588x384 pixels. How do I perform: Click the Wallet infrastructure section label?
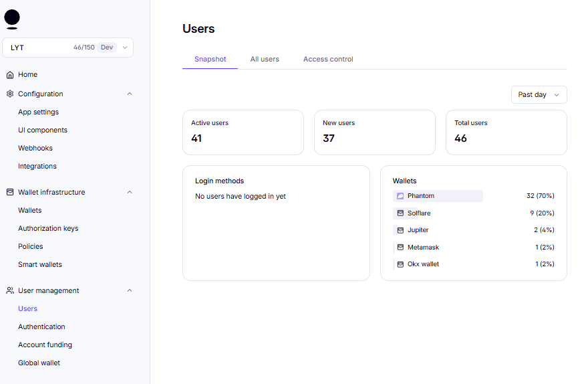(51, 192)
